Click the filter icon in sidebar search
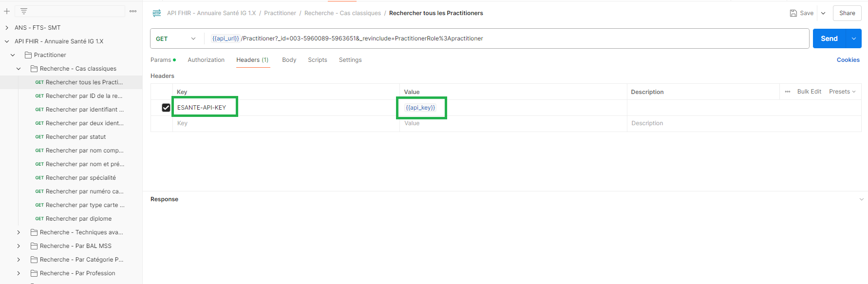 click(x=24, y=11)
